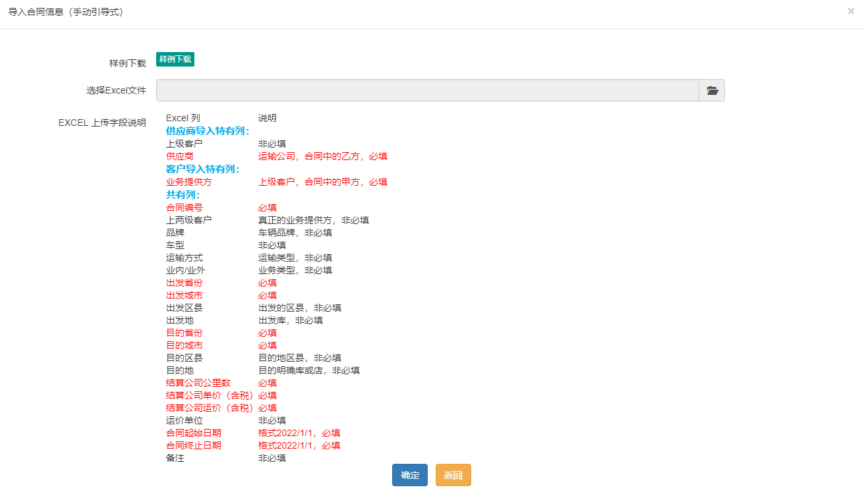This screenshot has height=504, width=864.
Task: Click 出发库，非必填 description
Action: pyautogui.click(x=291, y=320)
